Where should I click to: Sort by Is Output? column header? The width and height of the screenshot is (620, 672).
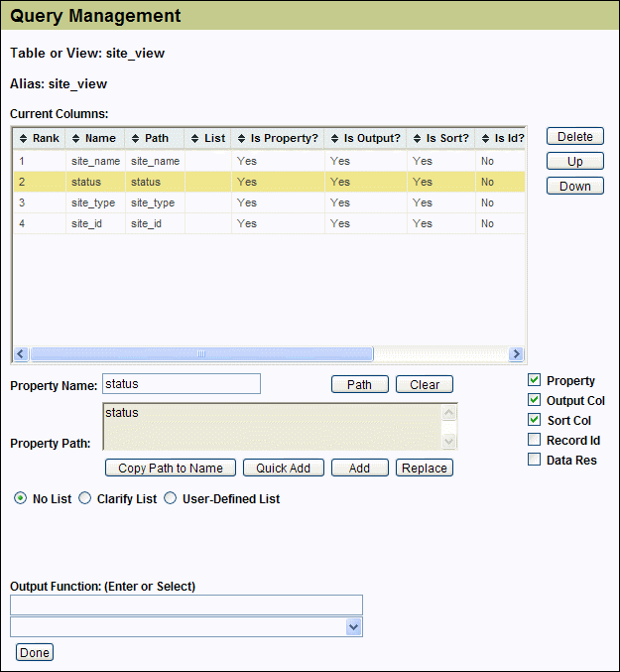pyautogui.click(x=365, y=138)
